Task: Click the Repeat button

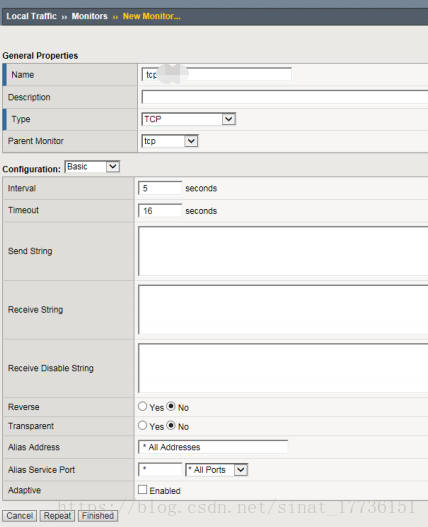Action: [x=57, y=516]
